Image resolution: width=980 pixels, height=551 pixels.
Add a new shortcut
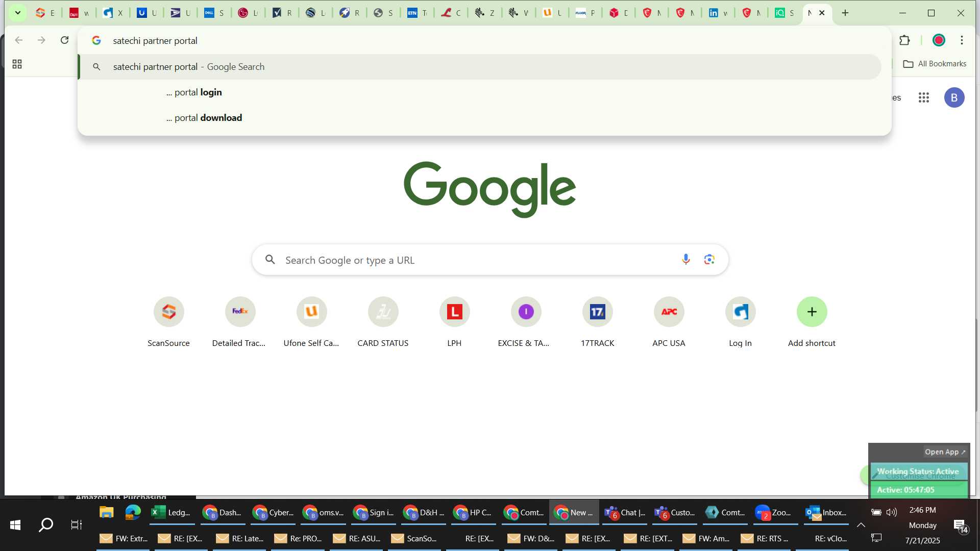point(812,322)
